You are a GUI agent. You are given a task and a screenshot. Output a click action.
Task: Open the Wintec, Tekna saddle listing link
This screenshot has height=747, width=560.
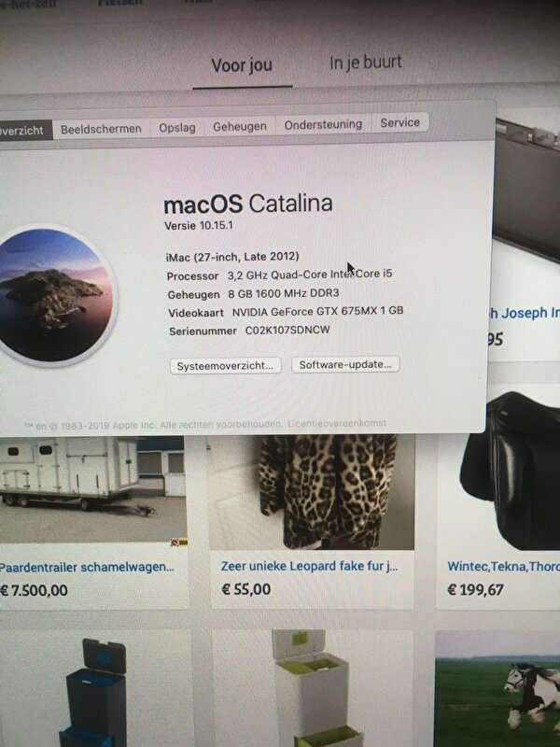coord(503,566)
